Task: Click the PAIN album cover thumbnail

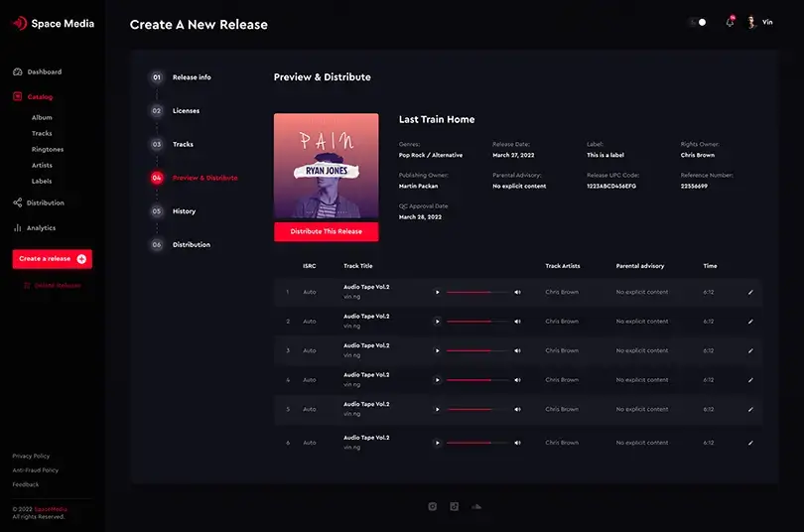Action: 327,166
